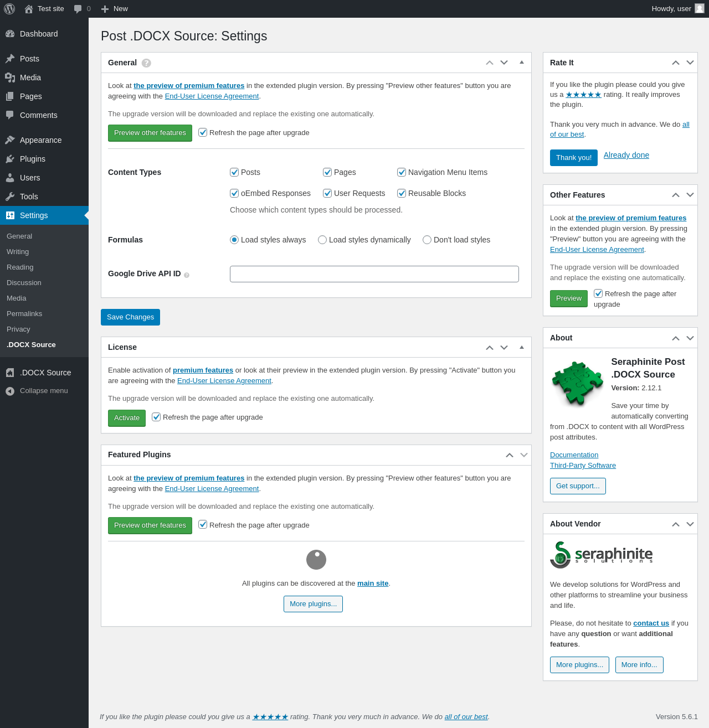The image size is (709, 728).
Task: Toggle Refresh page checkbox in Other Features
Action: tap(598, 293)
